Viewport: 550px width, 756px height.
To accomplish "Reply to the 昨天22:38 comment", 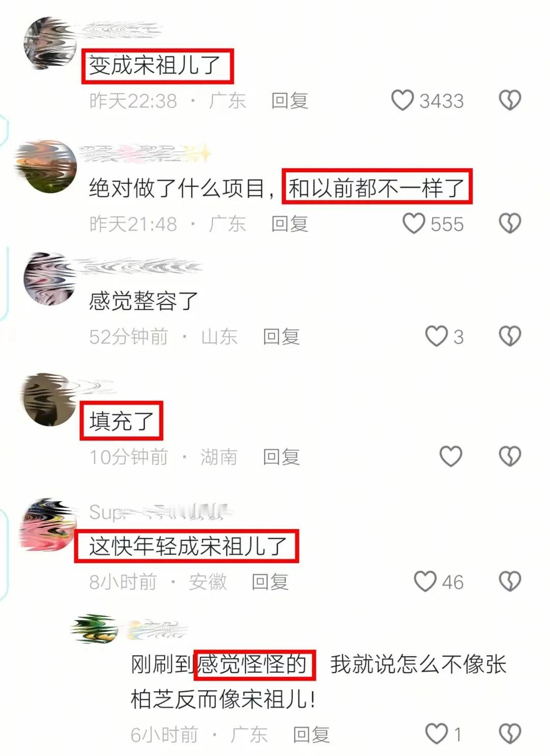I will tap(290, 101).
